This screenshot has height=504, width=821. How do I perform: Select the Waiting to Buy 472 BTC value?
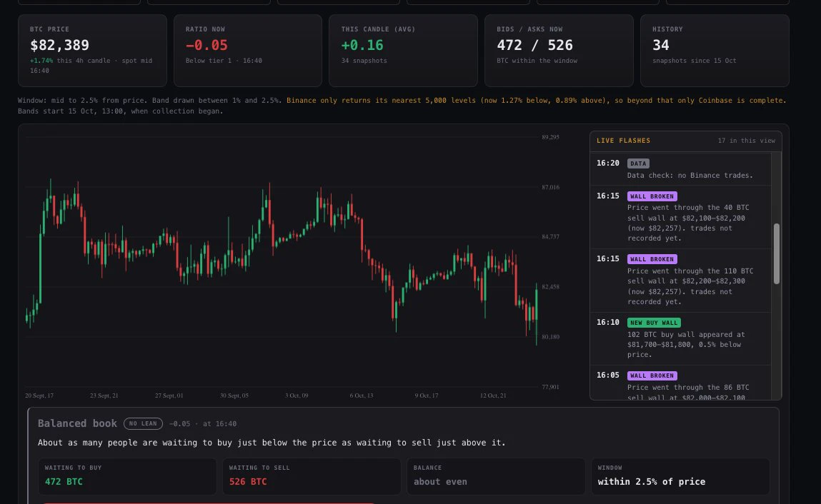click(x=64, y=481)
